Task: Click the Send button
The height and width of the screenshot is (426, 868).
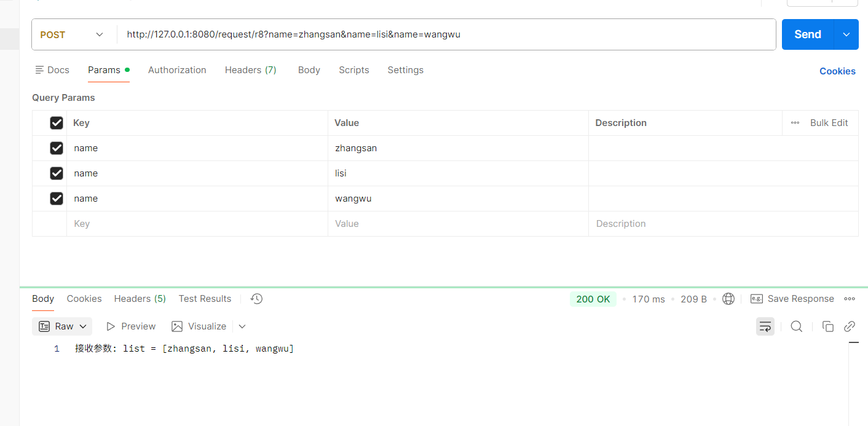Action: 807,34
